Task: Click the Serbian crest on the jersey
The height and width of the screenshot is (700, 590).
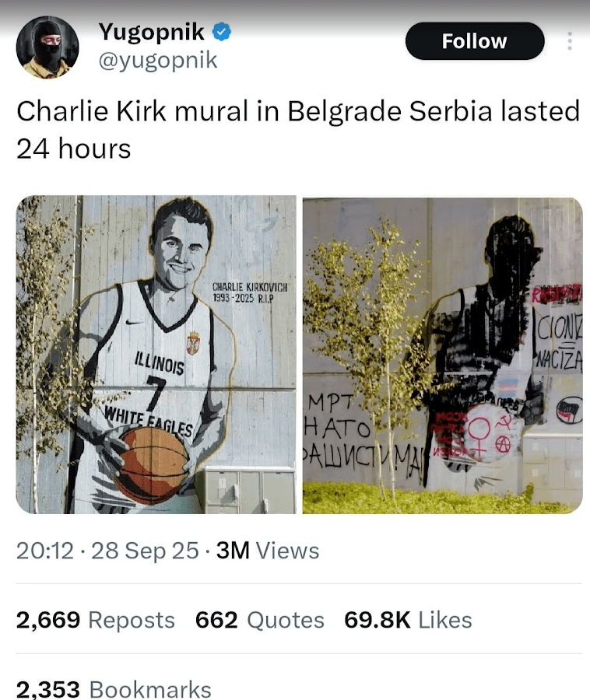Action: 193,343
